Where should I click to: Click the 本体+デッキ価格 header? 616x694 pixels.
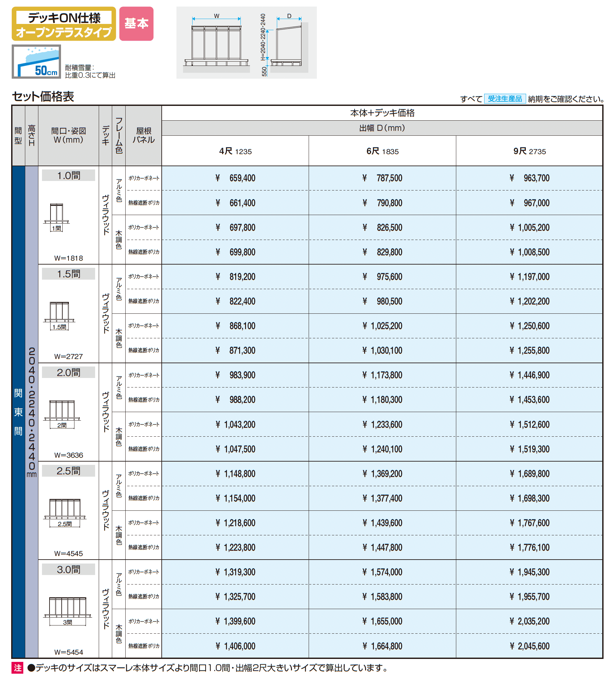[x=382, y=113]
